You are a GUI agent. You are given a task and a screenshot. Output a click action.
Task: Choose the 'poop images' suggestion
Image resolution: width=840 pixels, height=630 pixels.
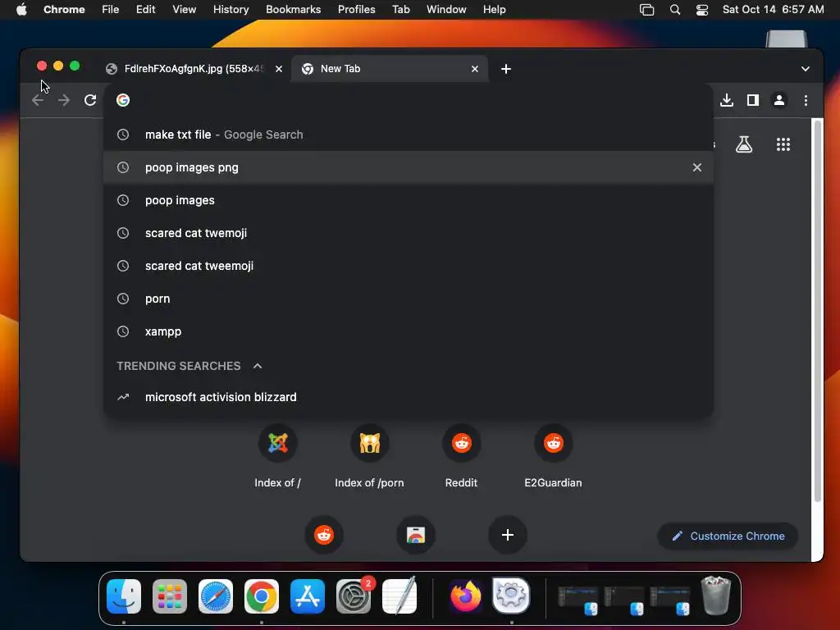[409, 200]
